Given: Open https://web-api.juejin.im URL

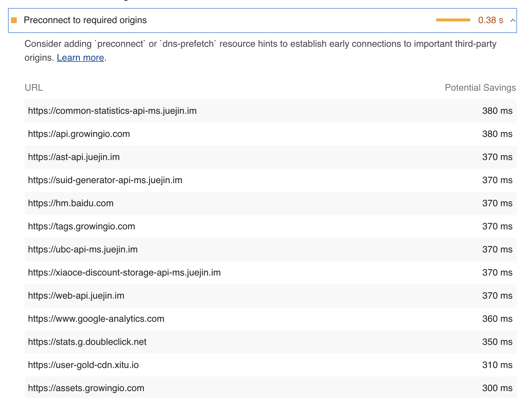Looking at the screenshot, I should [x=76, y=296].
